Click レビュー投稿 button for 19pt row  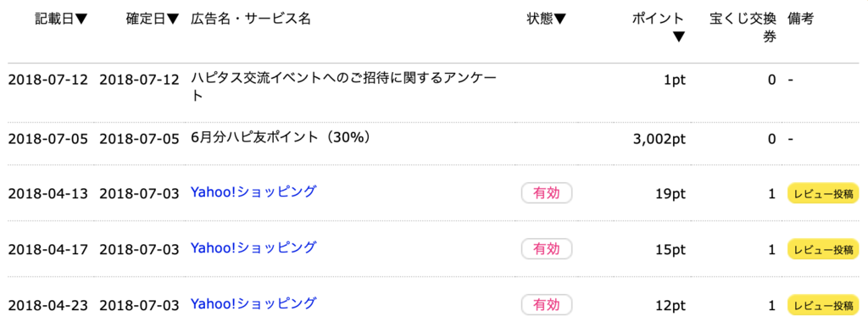pos(824,194)
